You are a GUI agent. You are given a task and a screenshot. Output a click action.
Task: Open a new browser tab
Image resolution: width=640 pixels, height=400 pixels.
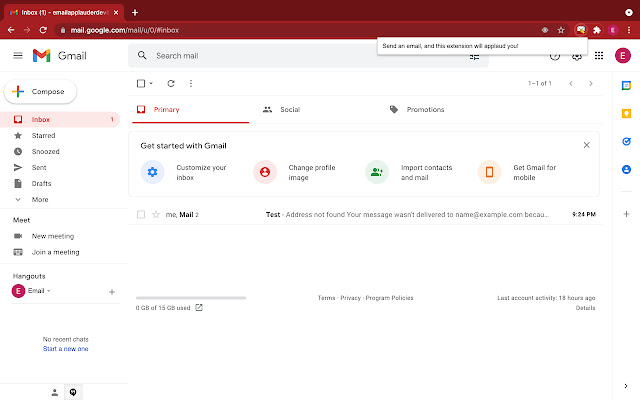(x=135, y=12)
